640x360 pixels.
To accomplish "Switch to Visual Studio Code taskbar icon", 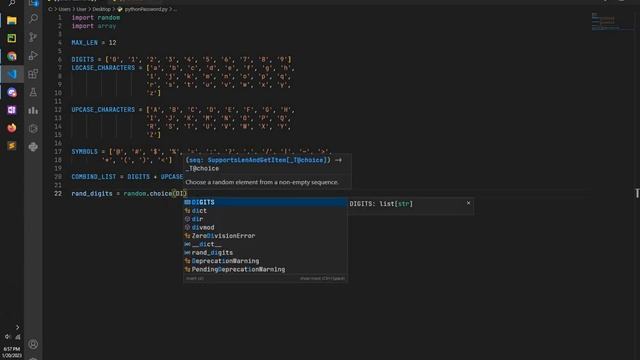I will click(12, 74).
